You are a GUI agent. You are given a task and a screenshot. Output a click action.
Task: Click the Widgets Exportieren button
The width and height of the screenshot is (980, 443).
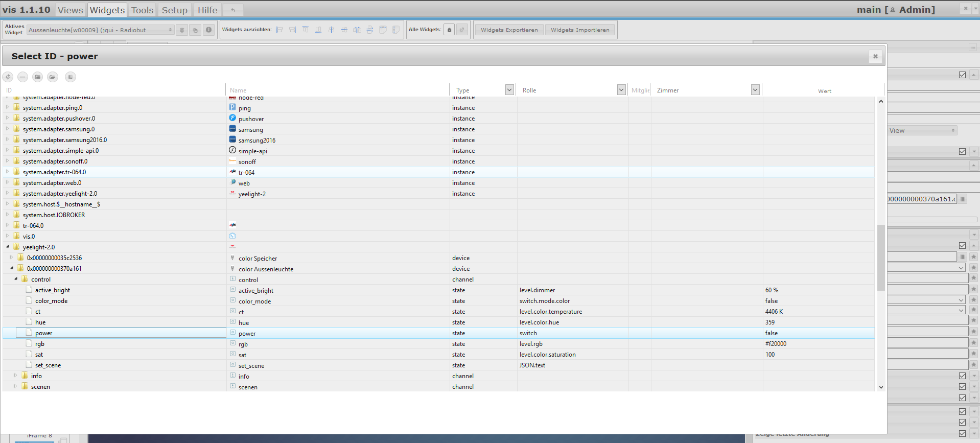(509, 30)
